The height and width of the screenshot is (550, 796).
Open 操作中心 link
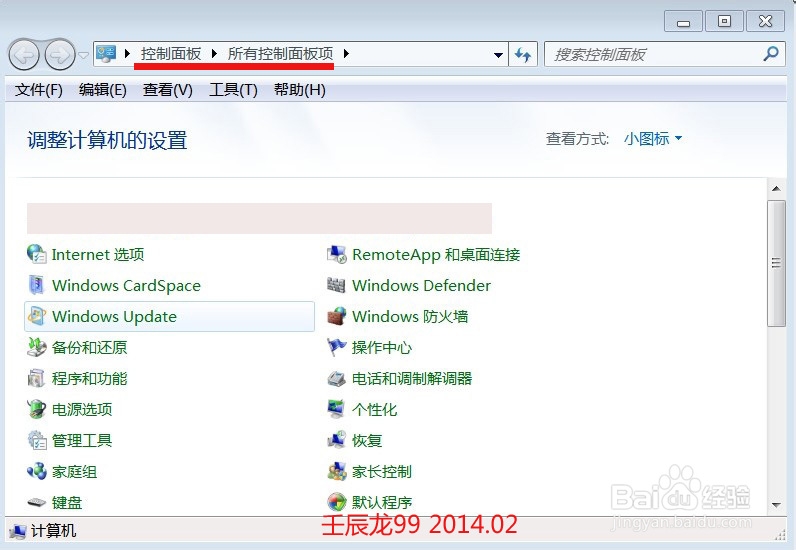[382, 347]
